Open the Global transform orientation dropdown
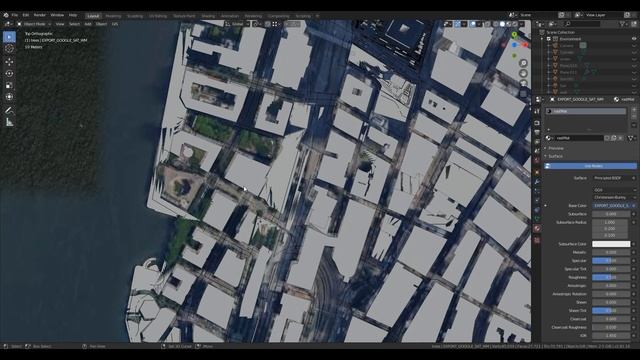The height and width of the screenshot is (360, 640). [x=238, y=24]
